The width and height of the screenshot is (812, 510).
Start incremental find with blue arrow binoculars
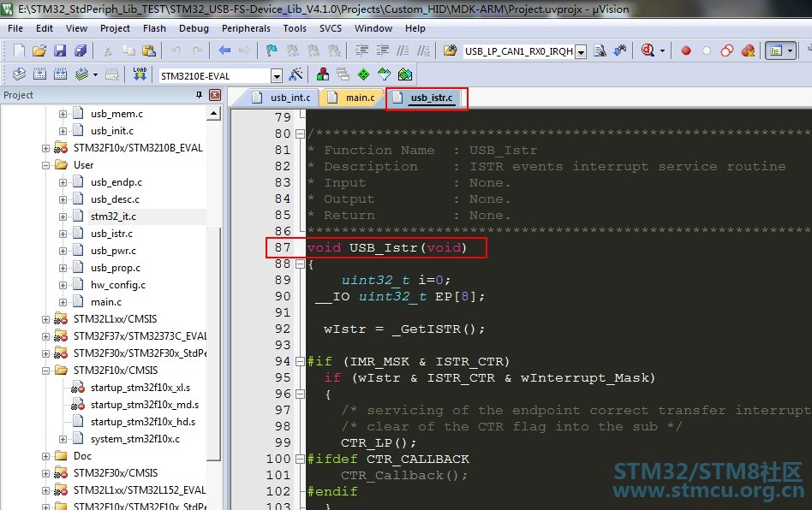[x=620, y=50]
